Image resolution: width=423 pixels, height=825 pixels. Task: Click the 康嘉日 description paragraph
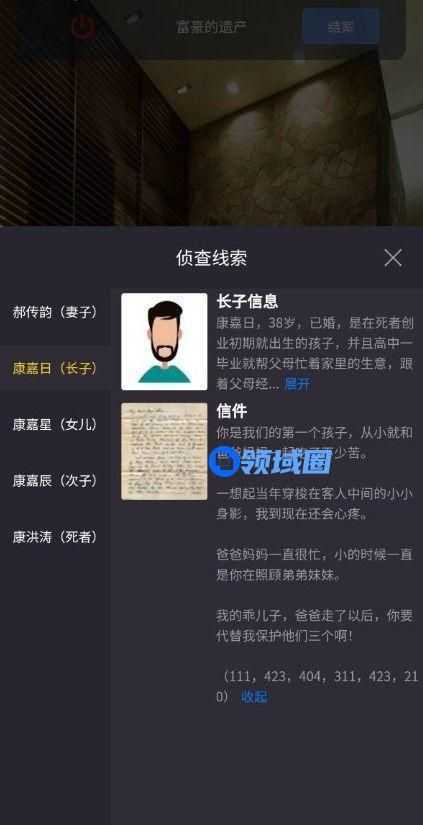315,354
